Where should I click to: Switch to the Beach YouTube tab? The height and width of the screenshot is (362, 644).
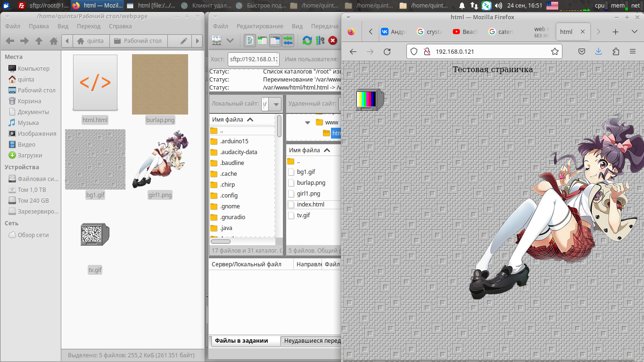pyautogui.click(x=464, y=32)
